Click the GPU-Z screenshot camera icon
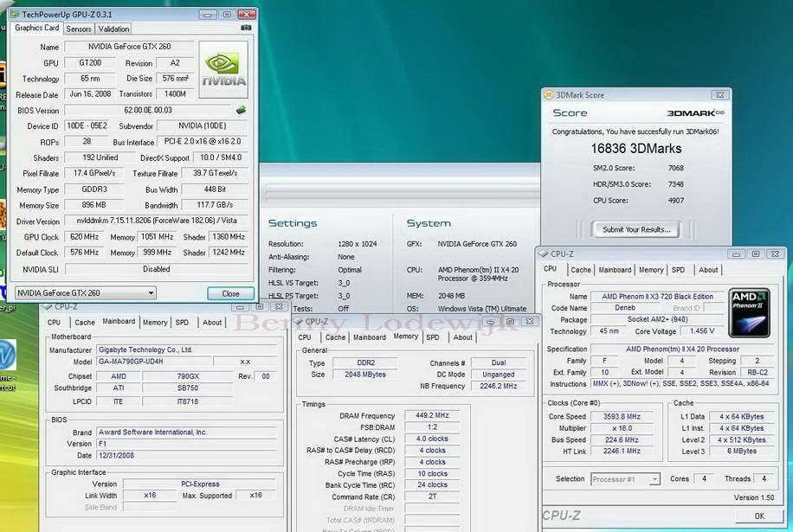The image size is (793, 532). (246, 28)
